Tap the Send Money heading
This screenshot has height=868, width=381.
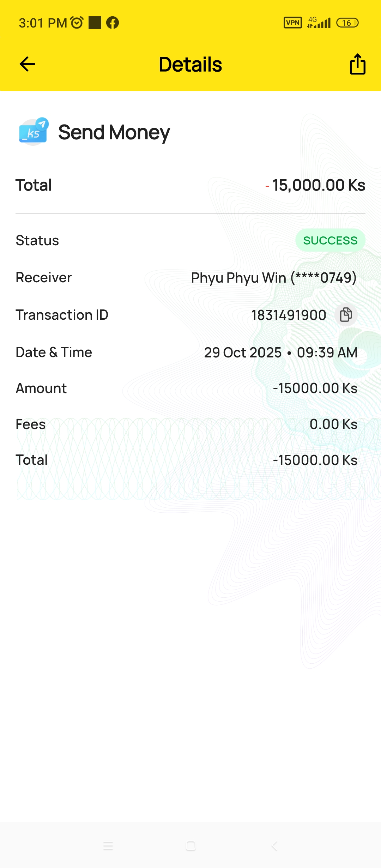[114, 132]
